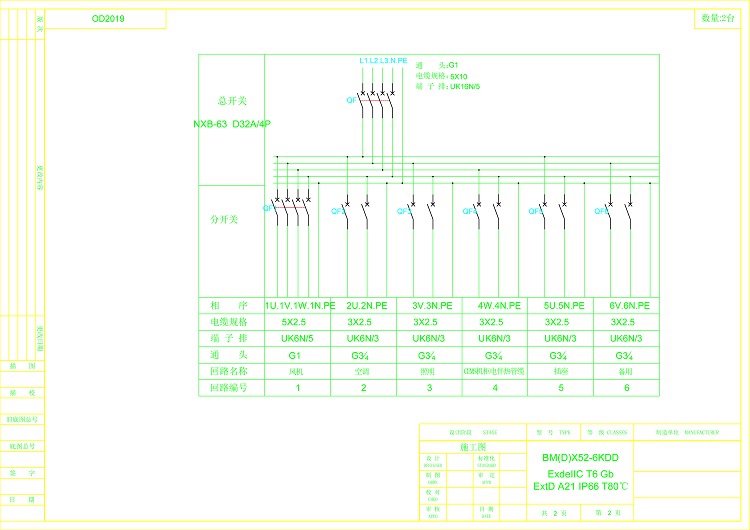This screenshot has width=750, height=530.
Task: Click circuit number "6" cell
Action: 627,387
